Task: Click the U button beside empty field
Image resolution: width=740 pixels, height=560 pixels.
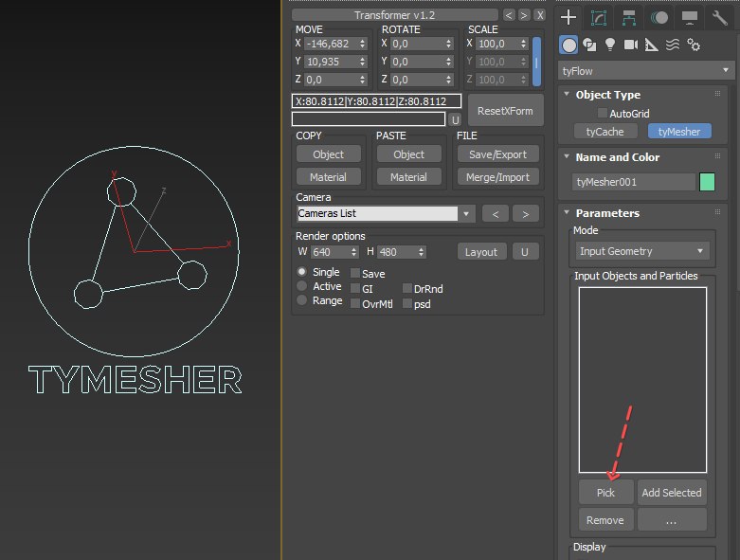Action: pyautogui.click(x=455, y=119)
